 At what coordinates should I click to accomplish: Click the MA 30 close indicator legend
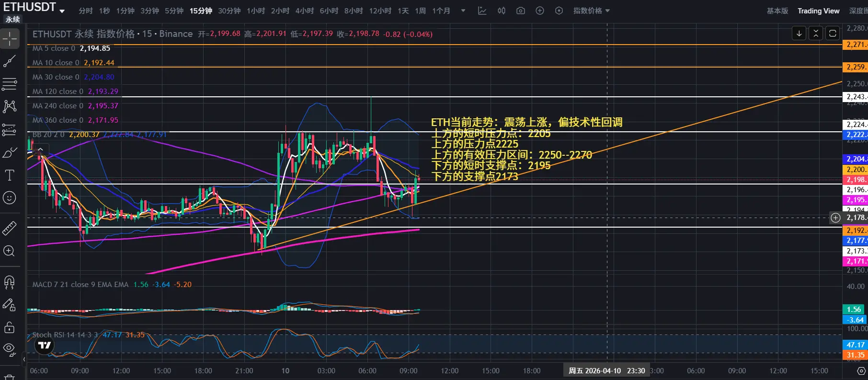point(73,77)
